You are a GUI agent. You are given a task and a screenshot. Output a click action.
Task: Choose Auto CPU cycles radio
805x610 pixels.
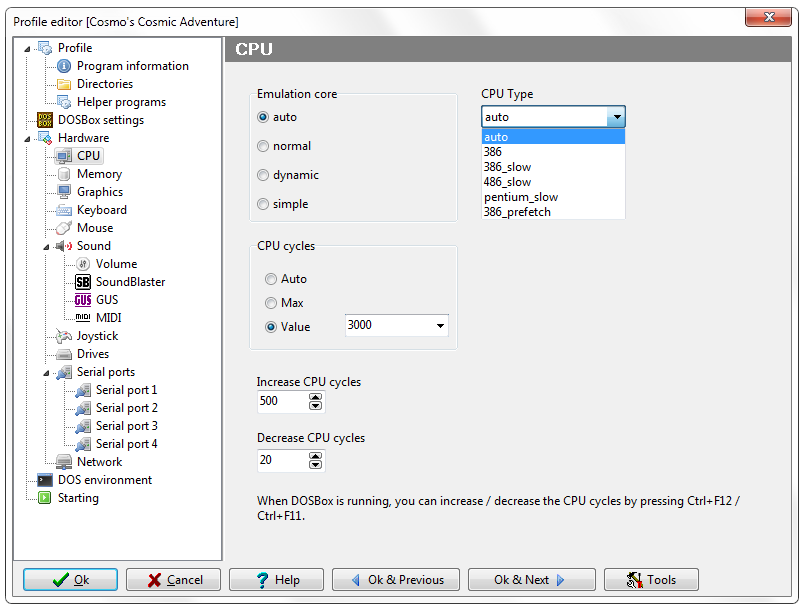tap(271, 279)
